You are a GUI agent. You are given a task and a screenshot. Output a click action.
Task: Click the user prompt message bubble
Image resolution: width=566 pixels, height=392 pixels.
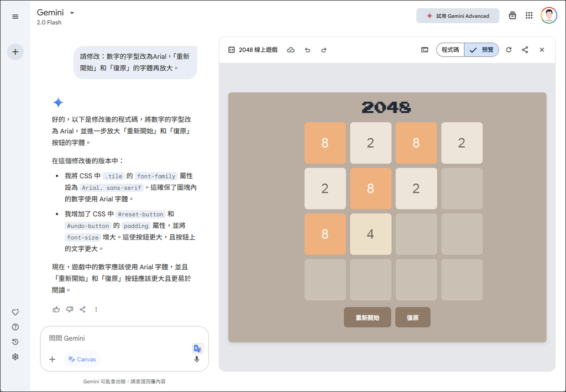(135, 62)
